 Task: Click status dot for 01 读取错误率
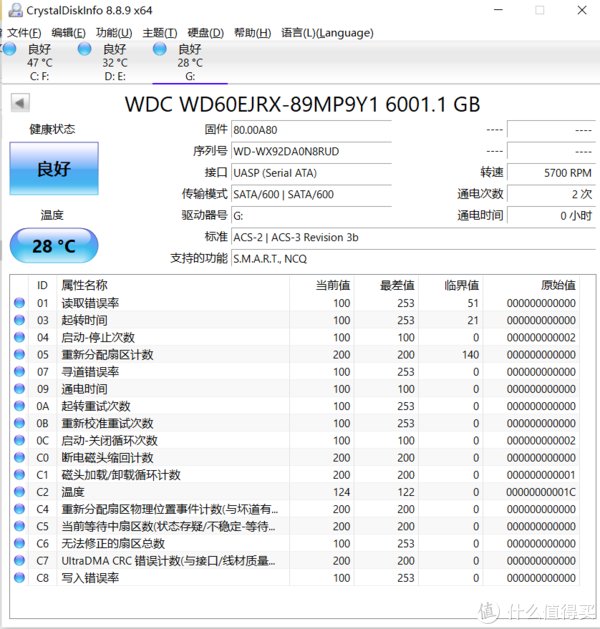coord(19,303)
